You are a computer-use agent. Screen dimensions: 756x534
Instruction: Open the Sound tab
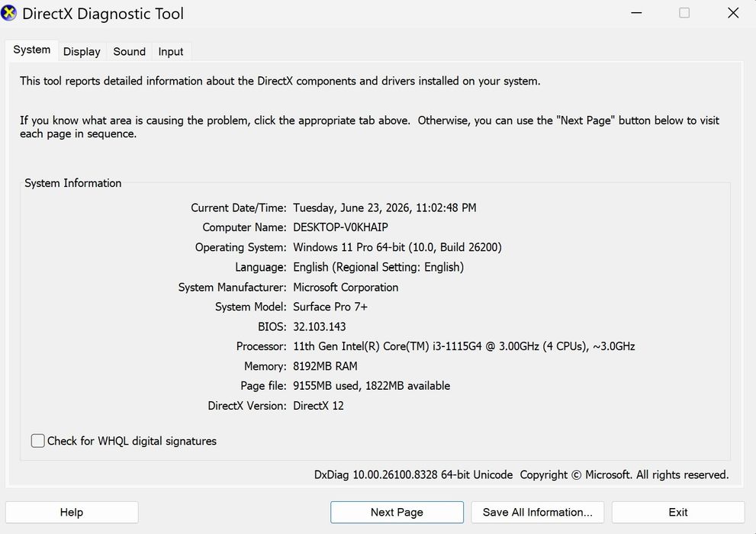tap(129, 52)
